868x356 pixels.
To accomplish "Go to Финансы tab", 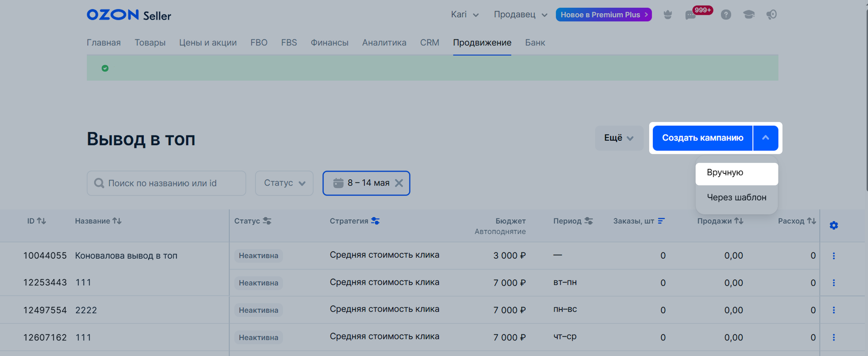I will tap(330, 43).
